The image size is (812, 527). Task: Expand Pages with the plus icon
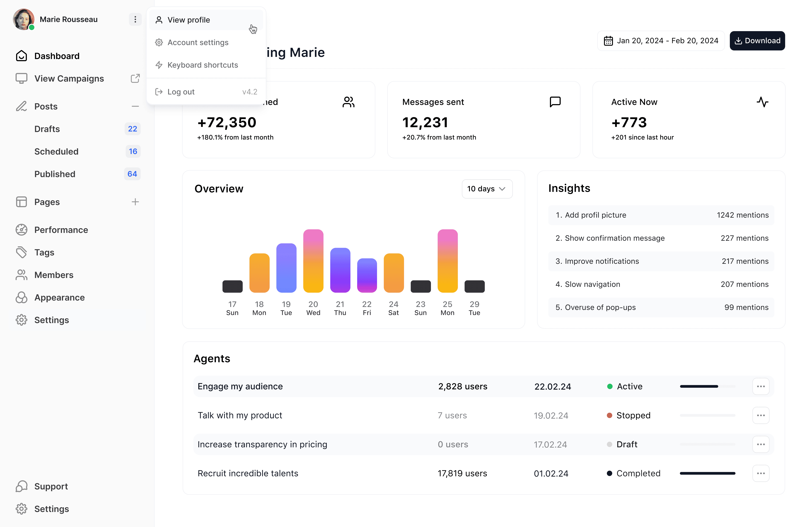pos(135,202)
